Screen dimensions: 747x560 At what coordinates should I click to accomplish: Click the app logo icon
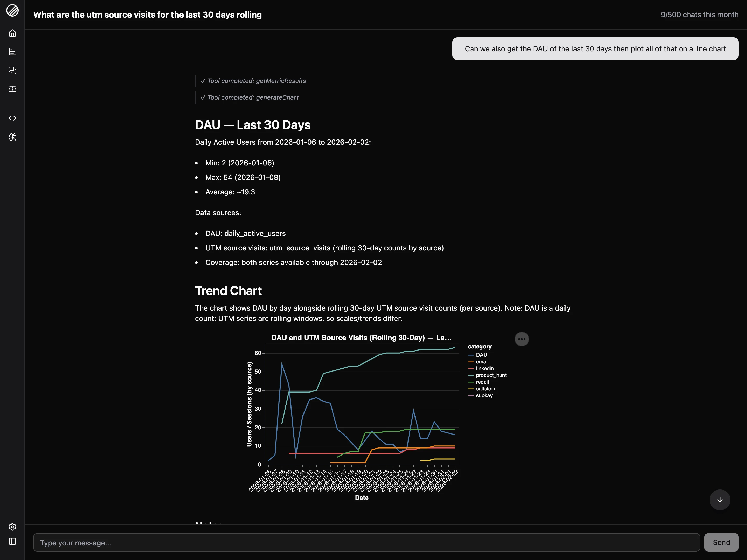(12, 10)
